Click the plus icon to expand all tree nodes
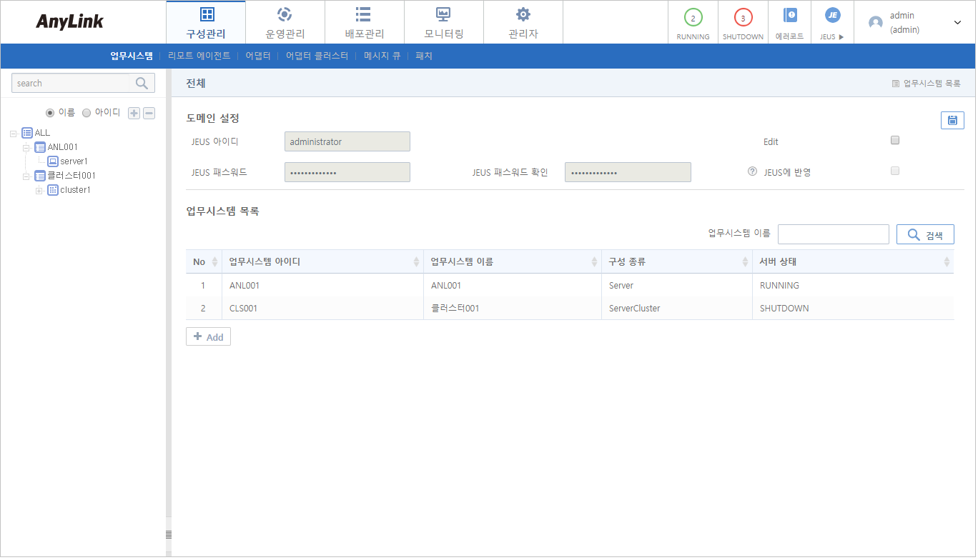This screenshot has width=978, height=560. tap(134, 113)
